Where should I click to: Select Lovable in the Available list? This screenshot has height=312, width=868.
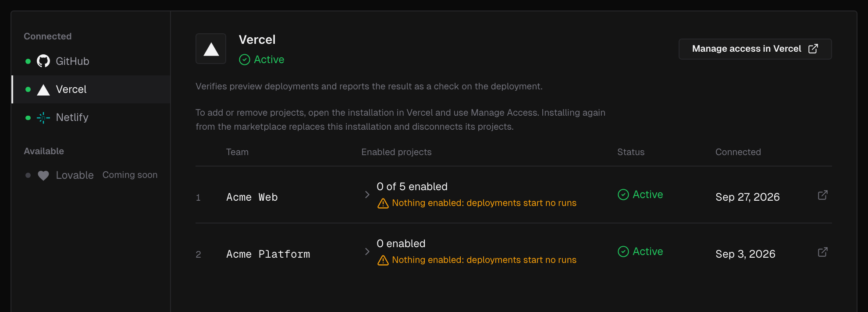[91, 175]
